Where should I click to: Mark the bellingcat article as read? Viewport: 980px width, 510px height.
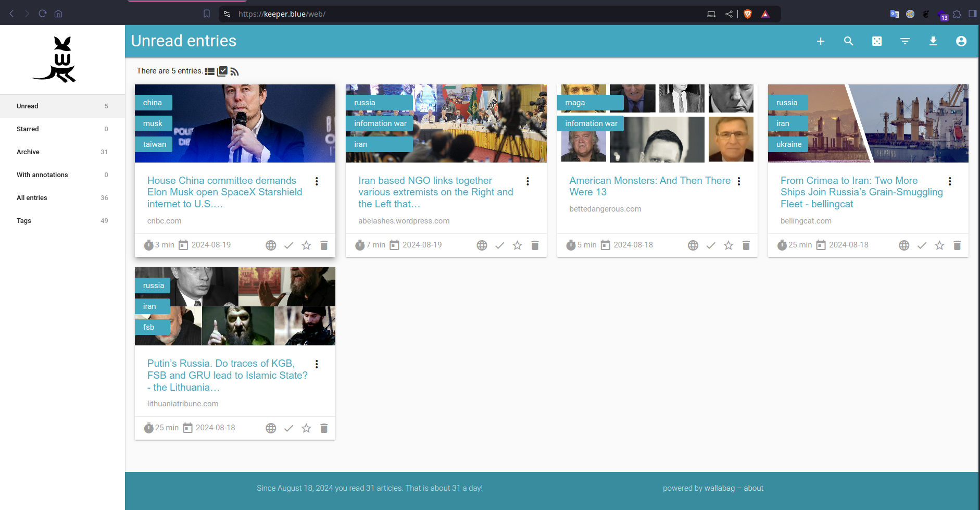tap(922, 245)
